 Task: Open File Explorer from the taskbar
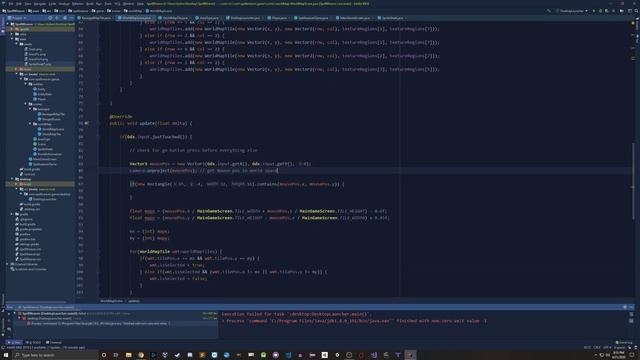(x=129, y=355)
